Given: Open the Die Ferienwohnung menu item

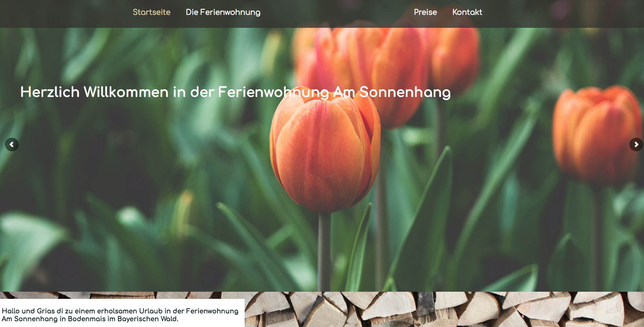Looking at the screenshot, I should point(223,12).
